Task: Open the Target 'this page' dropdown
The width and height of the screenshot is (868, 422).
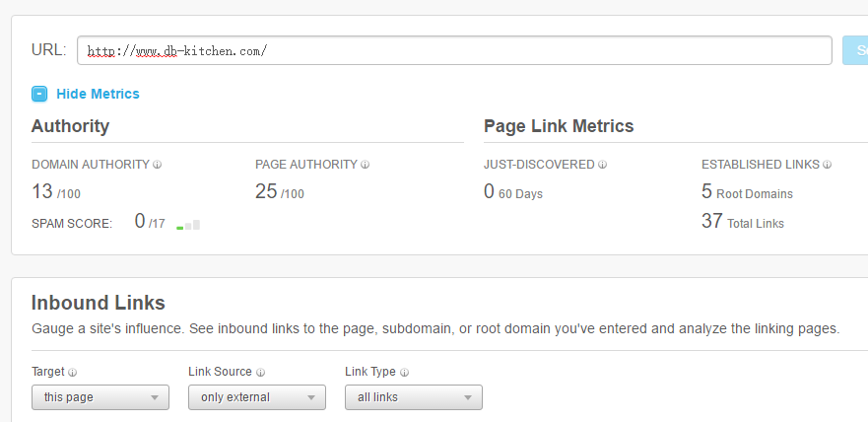Action: 100,397
